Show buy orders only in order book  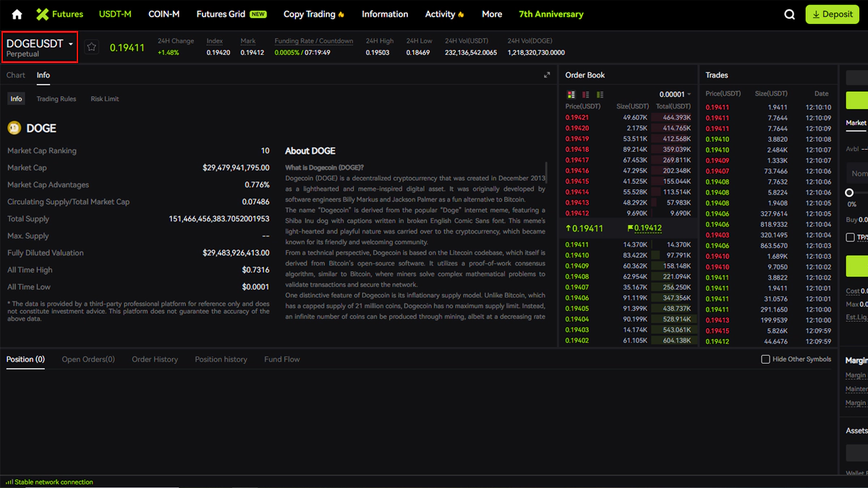pyautogui.click(x=600, y=95)
